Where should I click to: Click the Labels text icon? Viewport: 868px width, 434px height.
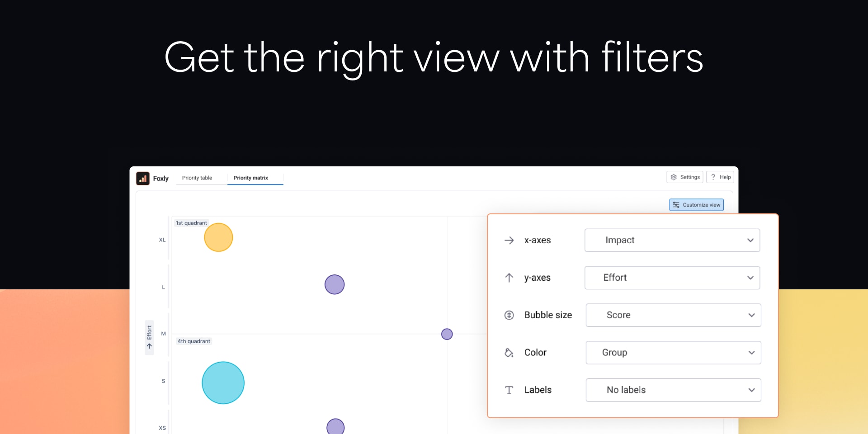pos(509,390)
